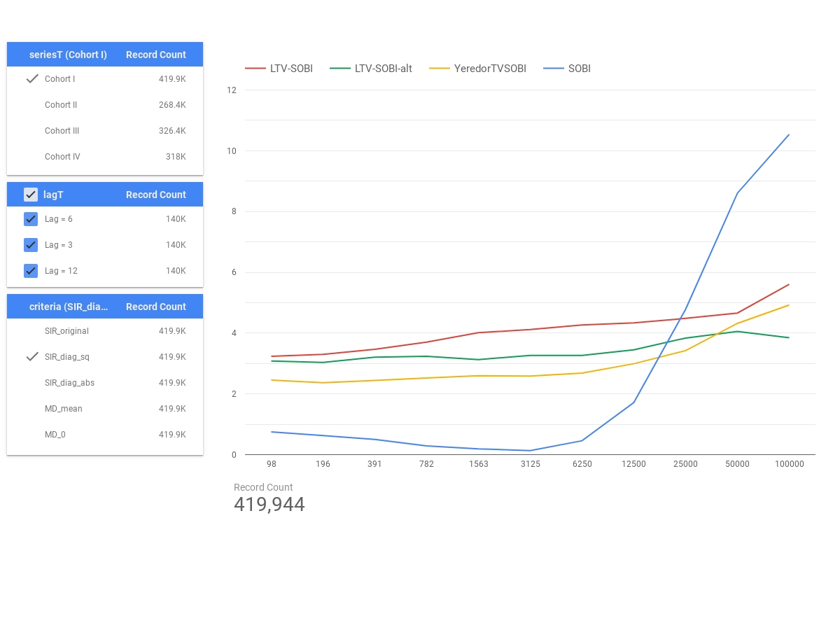Uncheck the Lag = 3 checkbox
Image resolution: width=840 pixels, height=630 pixels.
pos(31,245)
